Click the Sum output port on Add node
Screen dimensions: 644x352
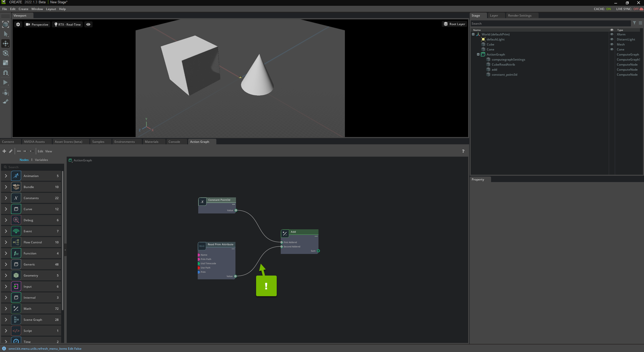(x=318, y=251)
